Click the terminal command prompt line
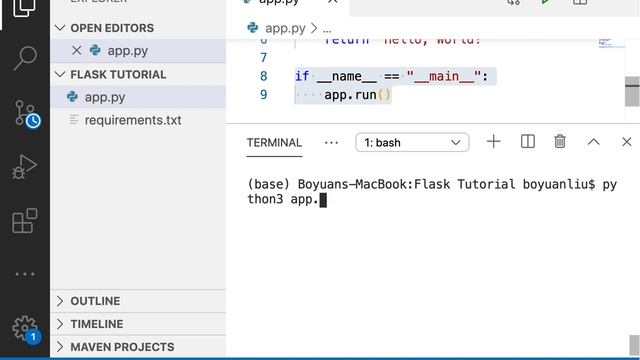Screen dimensions: 640x360 [432, 192]
